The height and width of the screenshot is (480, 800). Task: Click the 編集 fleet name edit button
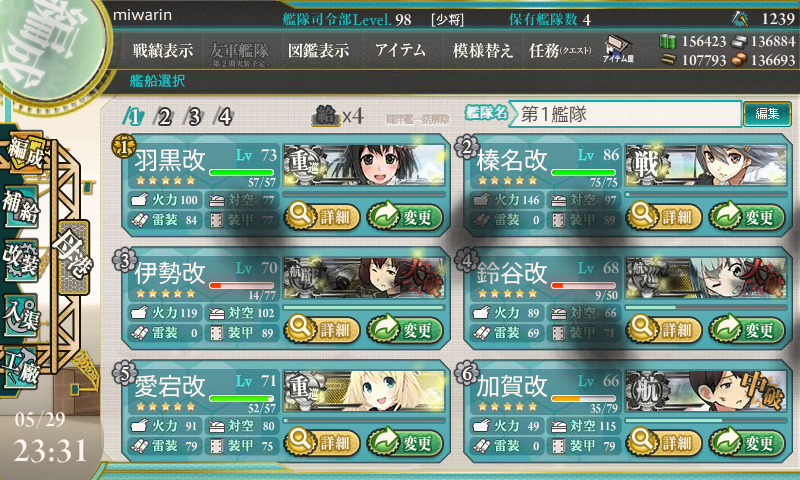coord(767,113)
